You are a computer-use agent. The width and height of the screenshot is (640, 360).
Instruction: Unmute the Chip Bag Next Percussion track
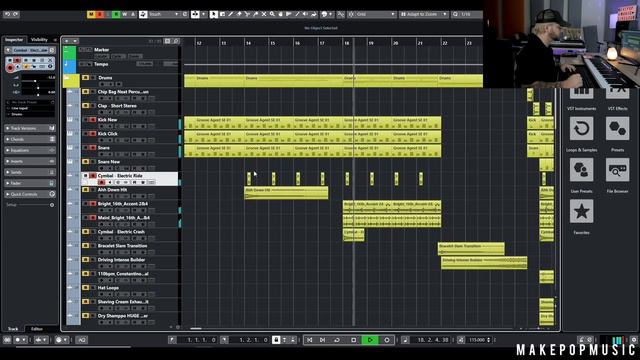[85, 92]
